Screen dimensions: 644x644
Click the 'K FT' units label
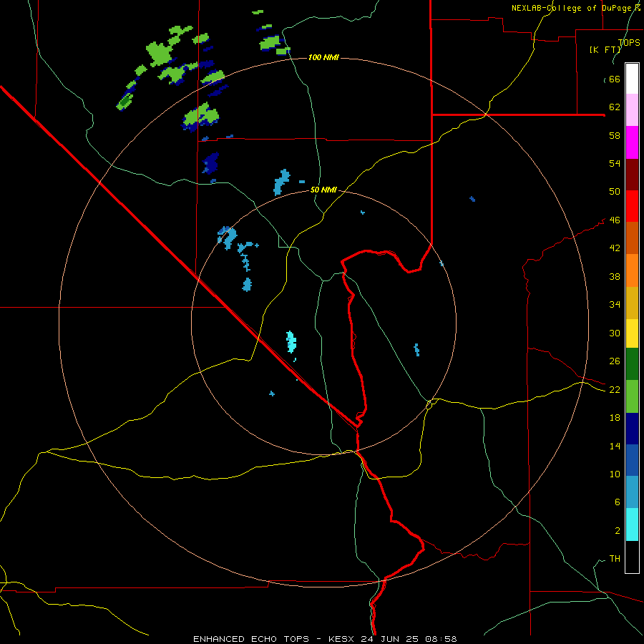pyautogui.click(x=606, y=49)
